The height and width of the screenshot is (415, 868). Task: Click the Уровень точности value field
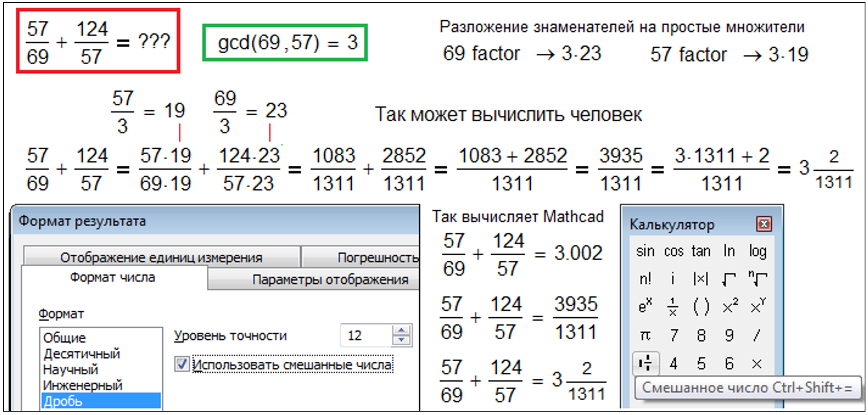coord(366,335)
